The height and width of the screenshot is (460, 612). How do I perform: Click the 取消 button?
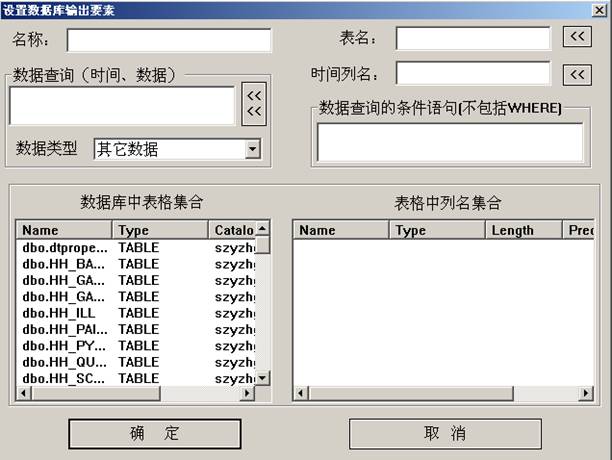[x=444, y=434]
